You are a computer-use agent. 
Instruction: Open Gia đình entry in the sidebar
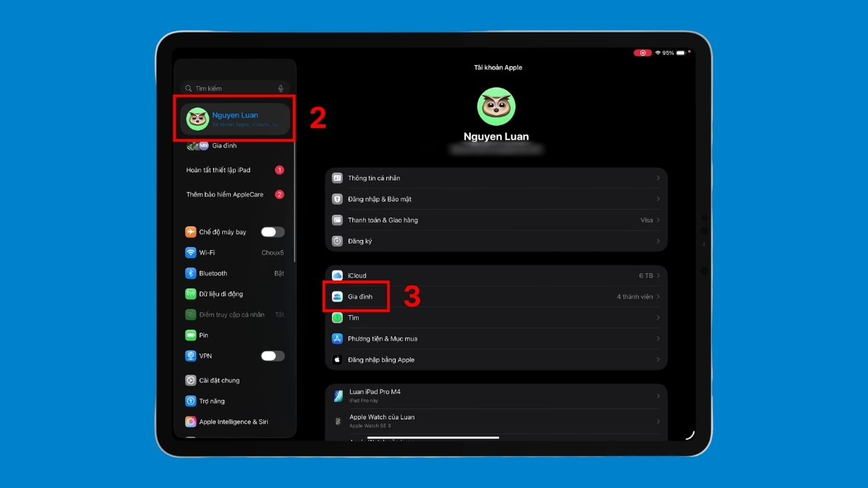click(235, 145)
